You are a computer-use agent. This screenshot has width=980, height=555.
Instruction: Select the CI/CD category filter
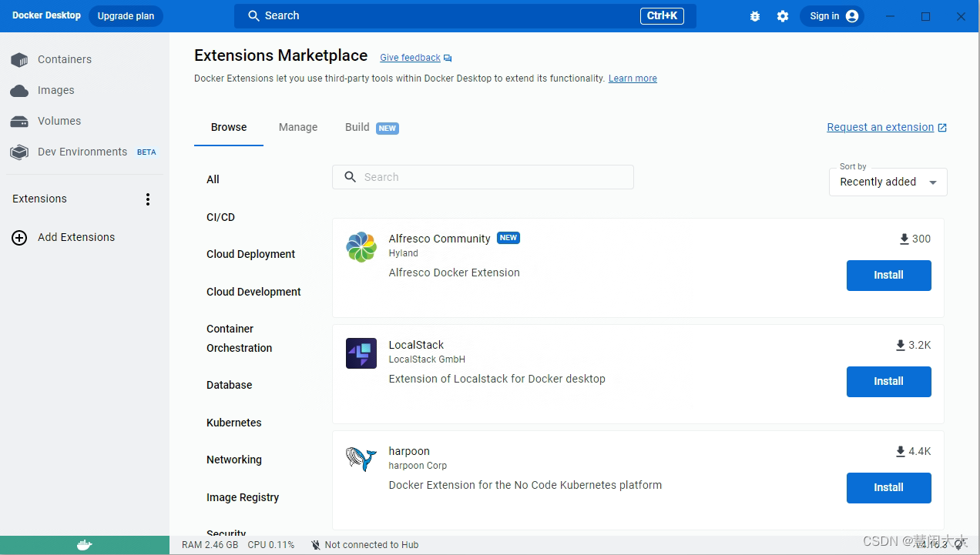point(220,217)
